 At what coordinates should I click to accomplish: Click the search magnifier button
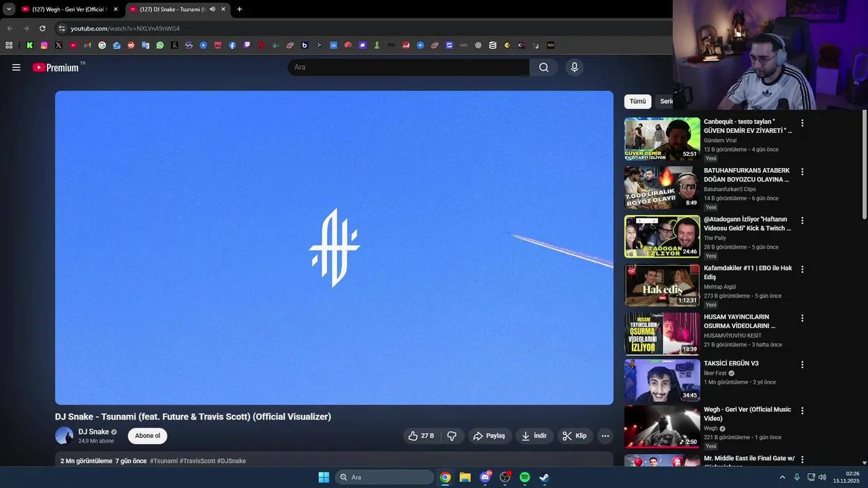tap(544, 67)
